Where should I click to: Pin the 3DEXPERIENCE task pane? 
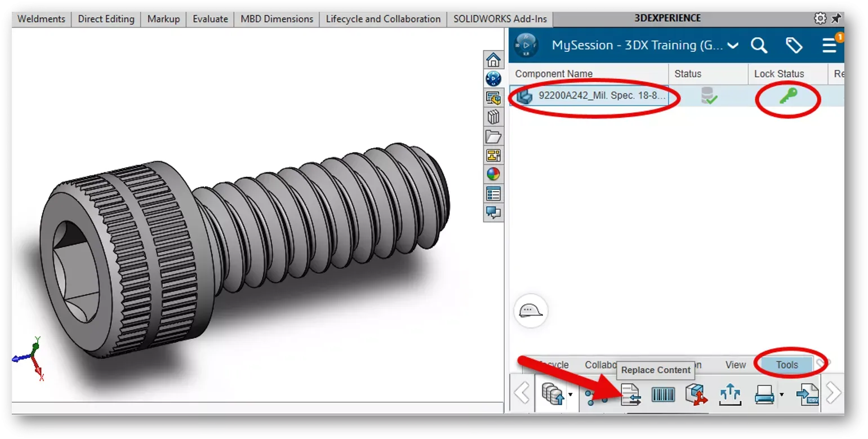[x=836, y=19]
